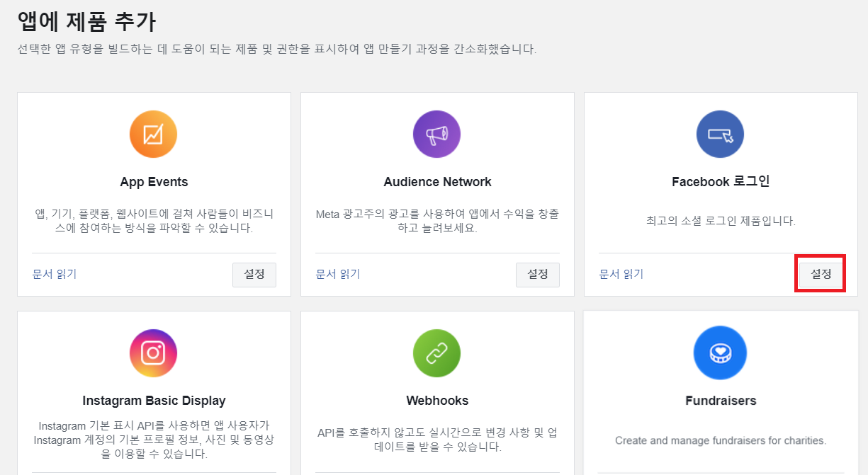The image size is (868, 475).
Task: Click the purple Audience Network megaphone icon
Action: pos(436,134)
